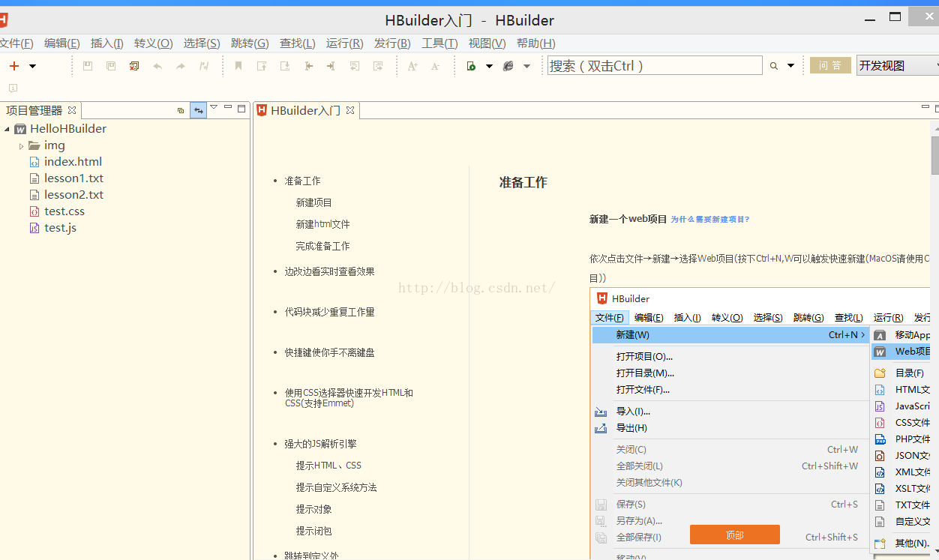
Task: Select lesson1.txt in project tree
Action: pos(73,178)
